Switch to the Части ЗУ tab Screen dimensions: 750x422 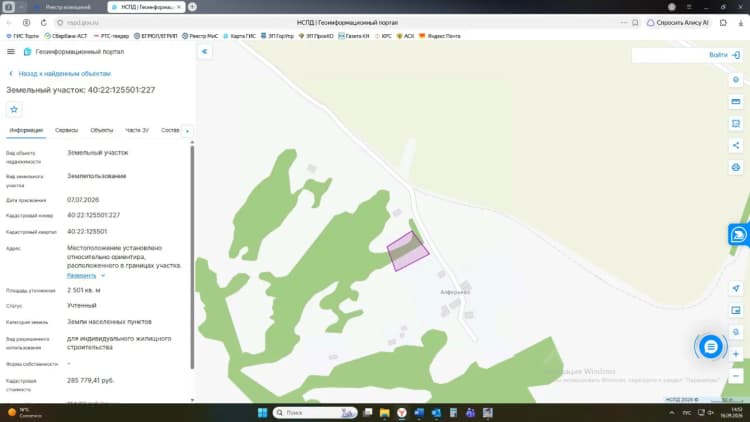pyautogui.click(x=137, y=130)
